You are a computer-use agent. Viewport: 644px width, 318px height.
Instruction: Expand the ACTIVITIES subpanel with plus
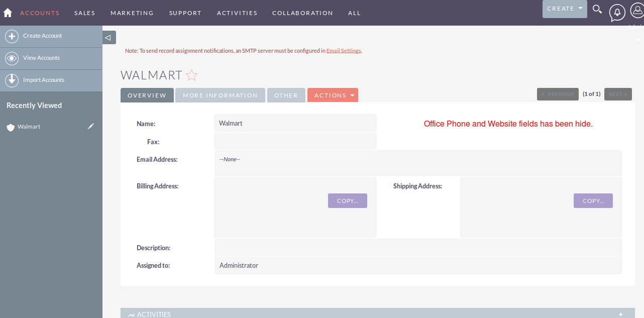pyautogui.click(x=621, y=314)
